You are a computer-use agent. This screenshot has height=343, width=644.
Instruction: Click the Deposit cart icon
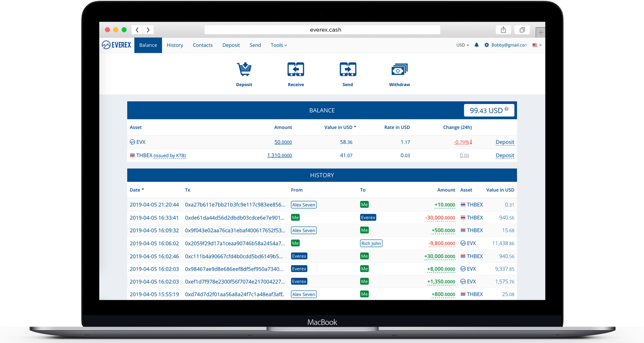[244, 69]
